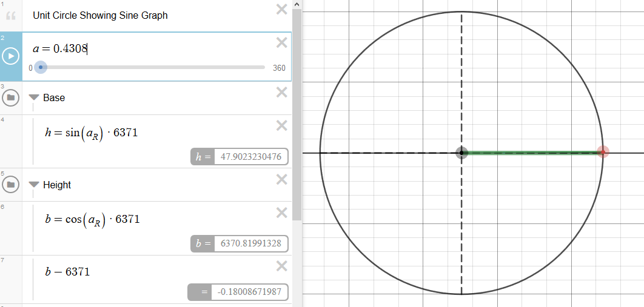The image size is (644, 307).
Task: Select the note text 'Unit Circle Showing Sine Graph'
Action: tap(100, 16)
